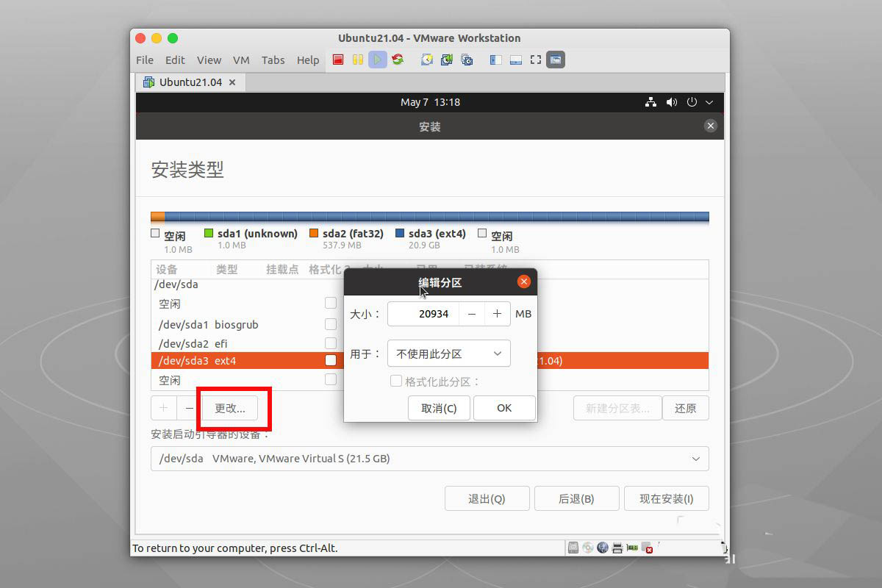This screenshot has width=882, height=588.
Task: Expand the Ubuntu system menu arrow
Action: click(709, 102)
